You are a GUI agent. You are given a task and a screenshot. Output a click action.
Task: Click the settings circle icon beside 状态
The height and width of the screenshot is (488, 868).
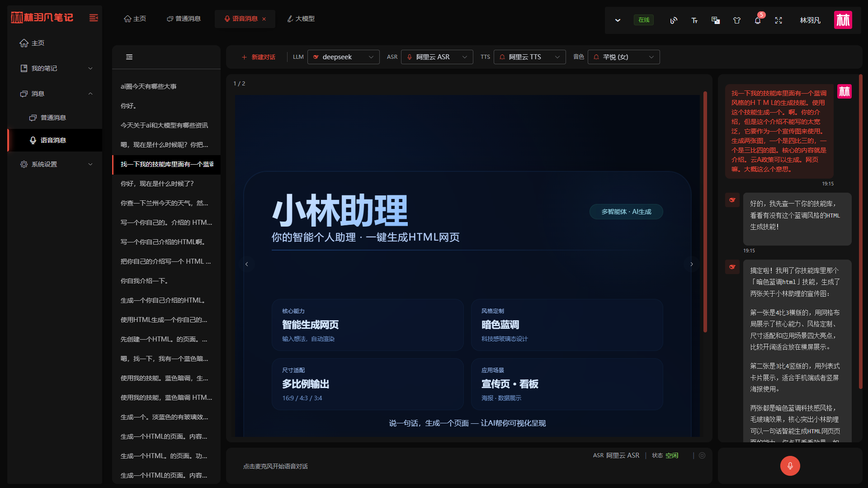click(x=702, y=455)
